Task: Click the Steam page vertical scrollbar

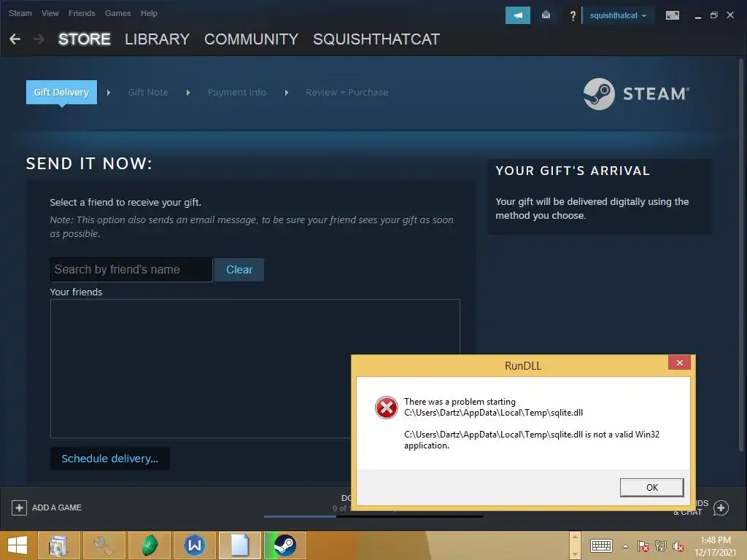Action: click(x=741, y=254)
